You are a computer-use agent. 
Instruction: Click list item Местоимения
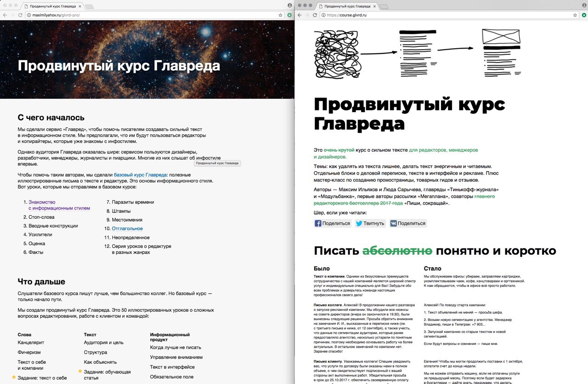click(127, 220)
